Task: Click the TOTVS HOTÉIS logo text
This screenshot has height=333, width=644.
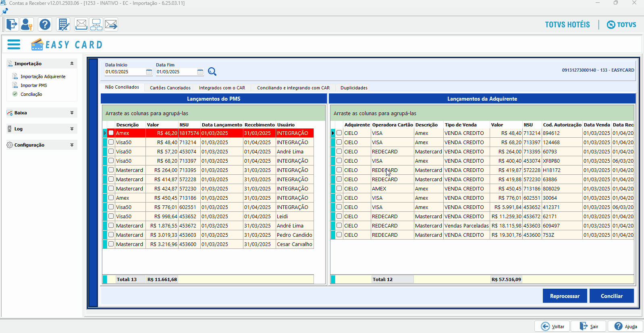Action: [567, 25]
